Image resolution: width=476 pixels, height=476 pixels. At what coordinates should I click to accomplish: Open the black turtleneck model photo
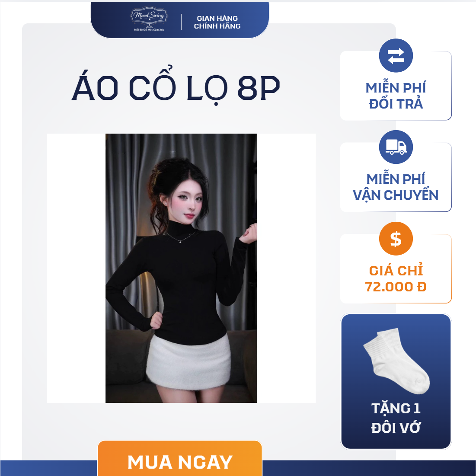coord(181,268)
